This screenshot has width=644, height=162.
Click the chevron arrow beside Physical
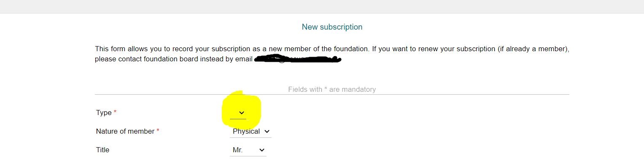(267, 132)
